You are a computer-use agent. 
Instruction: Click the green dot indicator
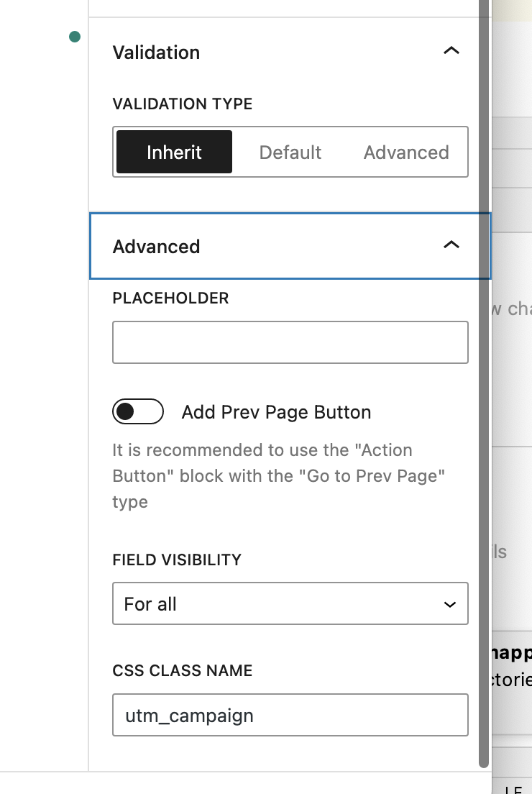pyautogui.click(x=75, y=37)
